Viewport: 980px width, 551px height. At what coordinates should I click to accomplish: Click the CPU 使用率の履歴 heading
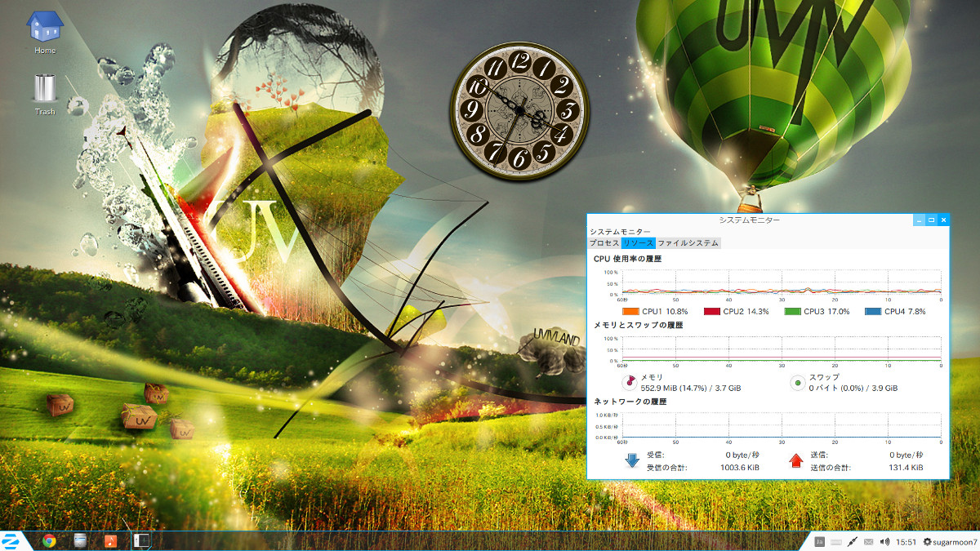click(627, 259)
